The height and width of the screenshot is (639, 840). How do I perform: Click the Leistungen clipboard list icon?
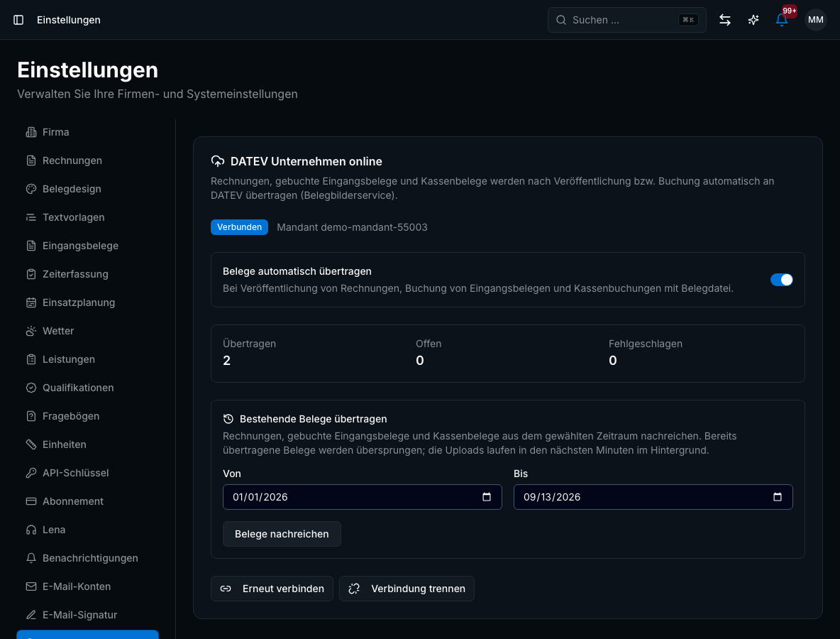31,359
